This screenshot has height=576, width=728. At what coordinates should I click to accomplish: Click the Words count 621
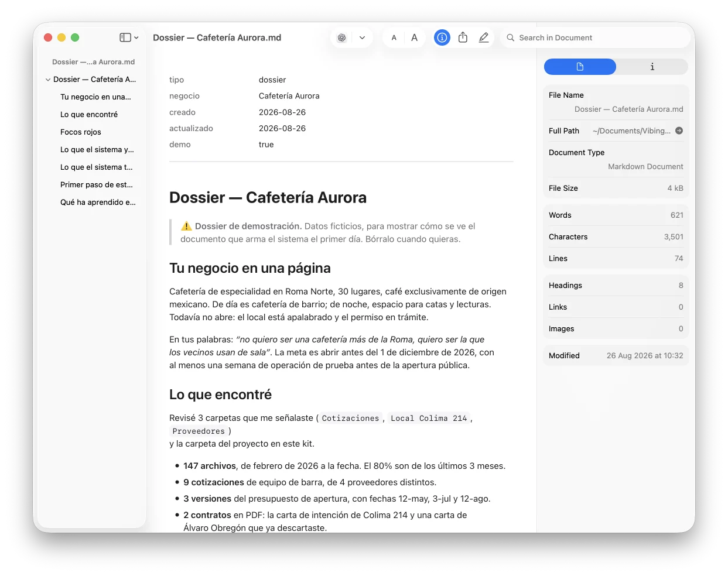click(x=677, y=215)
